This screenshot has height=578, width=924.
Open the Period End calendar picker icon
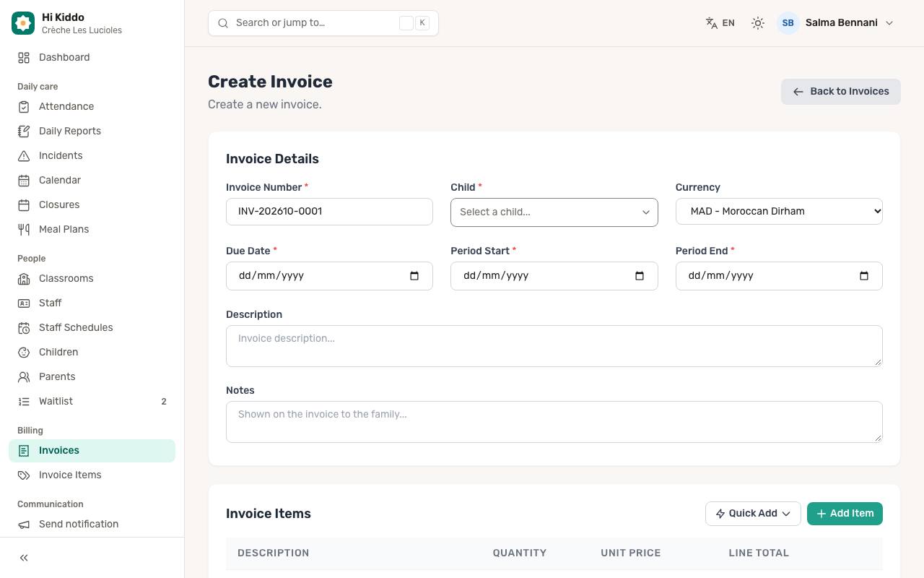(864, 276)
